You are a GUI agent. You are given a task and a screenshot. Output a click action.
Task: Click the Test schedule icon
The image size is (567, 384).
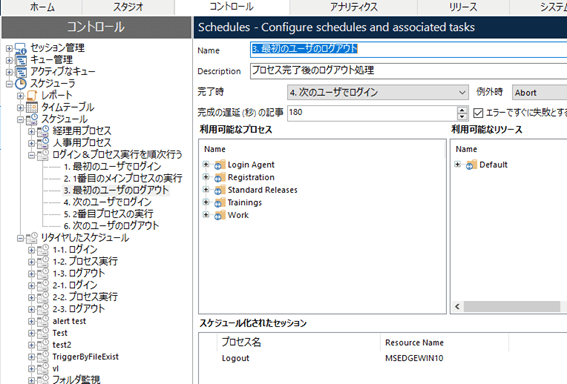(43, 333)
